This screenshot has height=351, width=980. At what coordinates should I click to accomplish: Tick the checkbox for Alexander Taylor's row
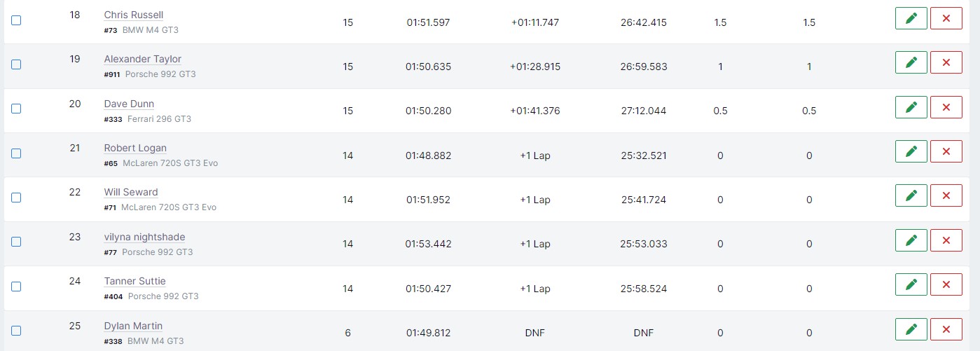click(x=16, y=64)
